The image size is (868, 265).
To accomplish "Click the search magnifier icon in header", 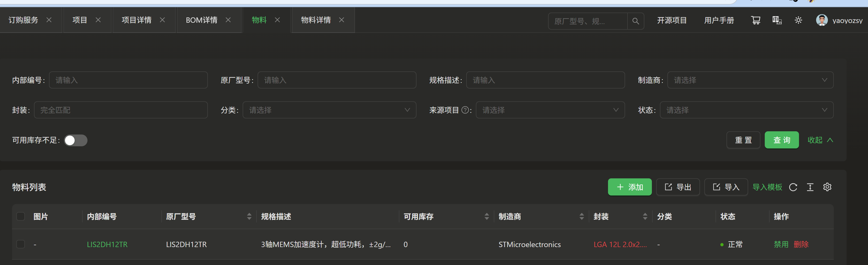I will (636, 21).
